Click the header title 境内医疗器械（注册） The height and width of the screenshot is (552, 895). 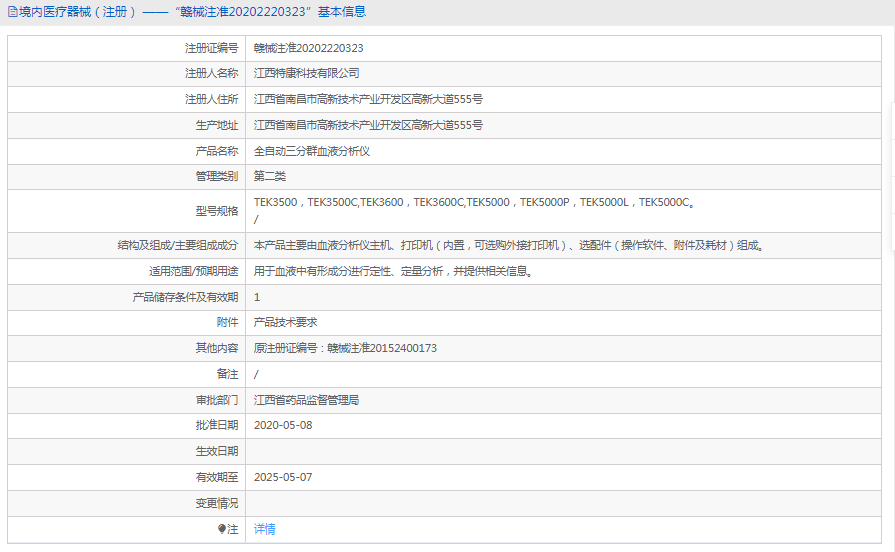(78, 12)
